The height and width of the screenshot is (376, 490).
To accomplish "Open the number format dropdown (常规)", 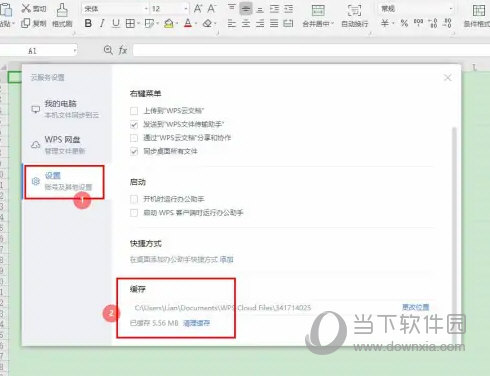I will click(x=450, y=9).
